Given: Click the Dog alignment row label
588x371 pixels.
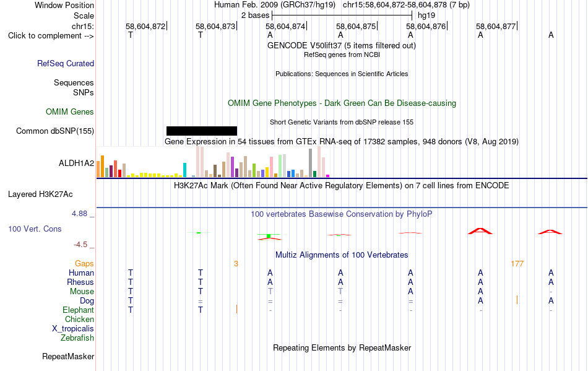Looking at the screenshot, I should tap(87, 301).
